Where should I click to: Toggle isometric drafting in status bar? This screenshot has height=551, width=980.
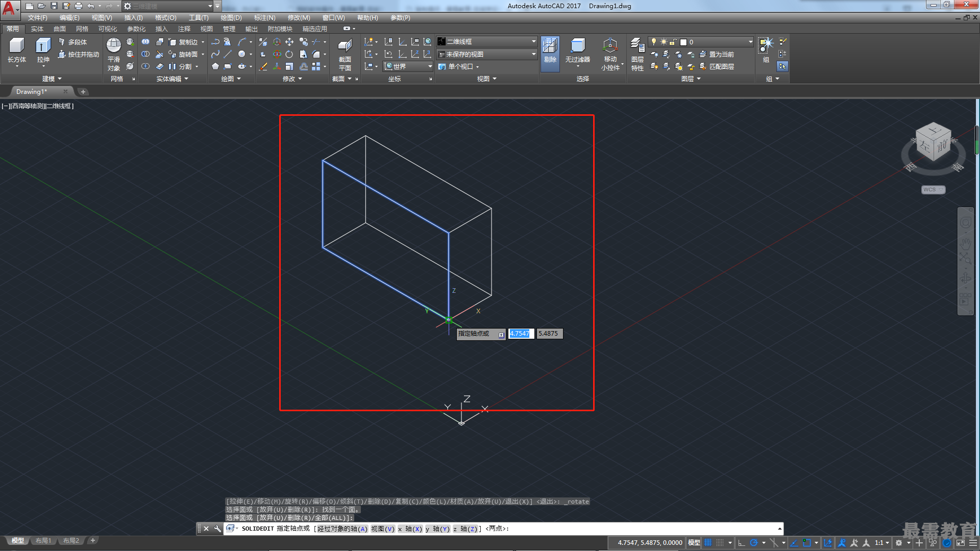pyautogui.click(x=774, y=543)
